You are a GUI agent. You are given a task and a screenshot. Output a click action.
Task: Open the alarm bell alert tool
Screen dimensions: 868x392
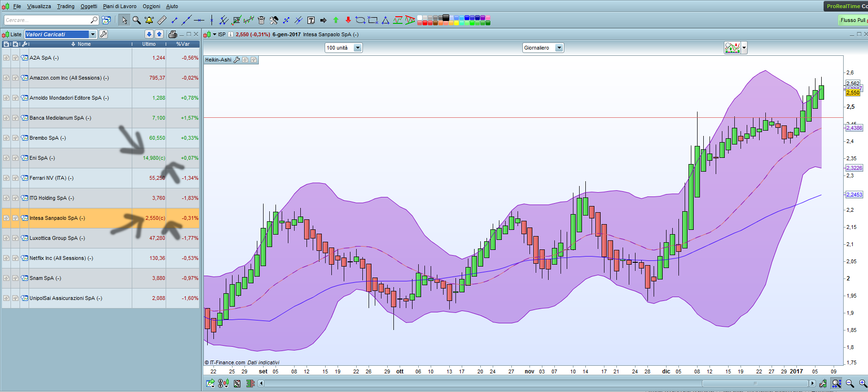(x=149, y=20)
